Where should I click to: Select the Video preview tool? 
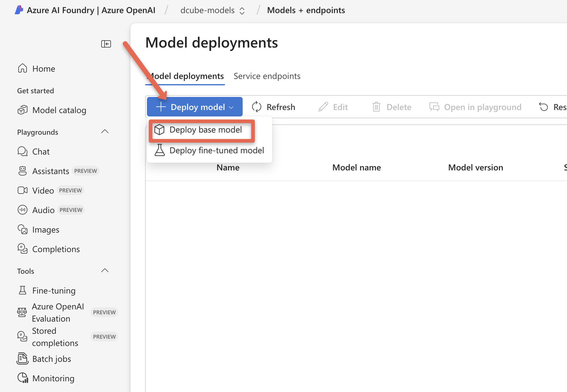43,190
